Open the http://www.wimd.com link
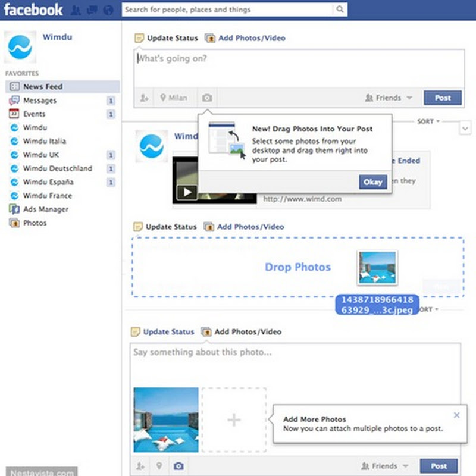 [302, 199]
